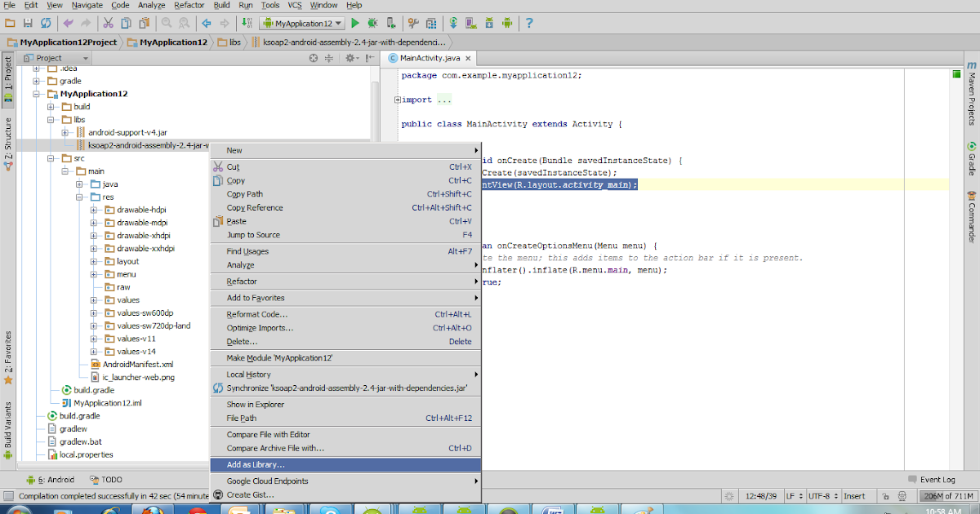The image size is (980, 514).
Task: Expand the layout folder node
Action: click(93, 261)
